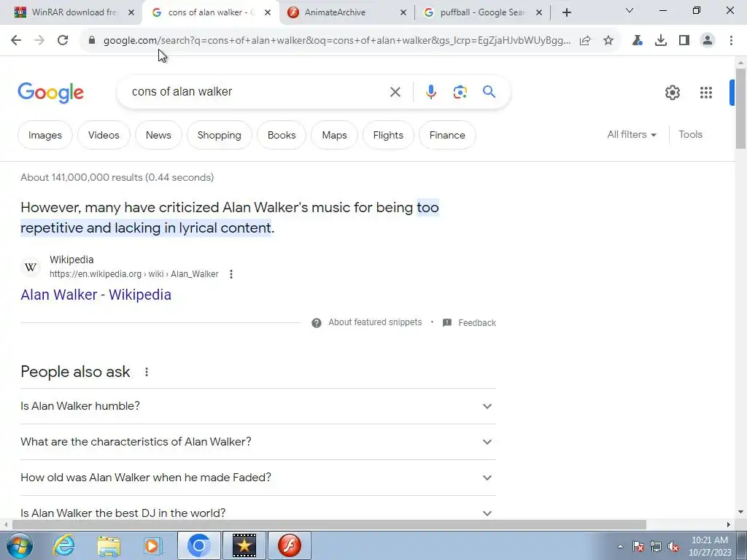Select the Maps filter
Screen dimensions: 747x560
pyautogui.click(x=334, y=135)
